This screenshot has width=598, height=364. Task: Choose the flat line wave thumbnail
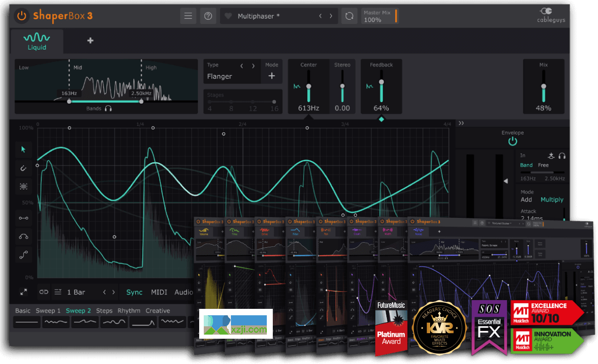27,322
